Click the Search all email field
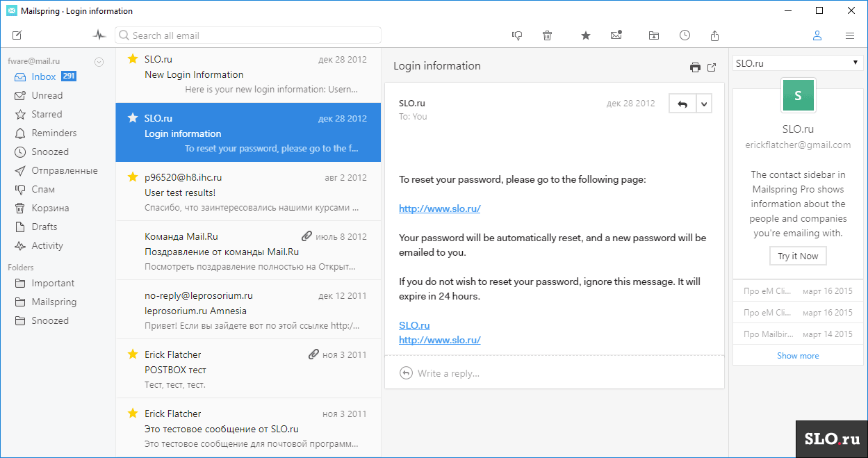This screenshot has height=458, width=868. (x=248, y=35)
